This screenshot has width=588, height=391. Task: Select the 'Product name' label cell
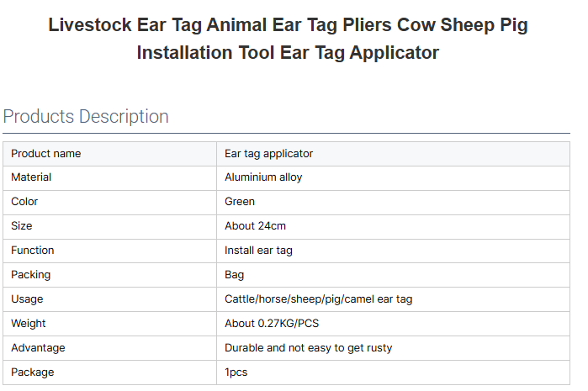(46, 154)
